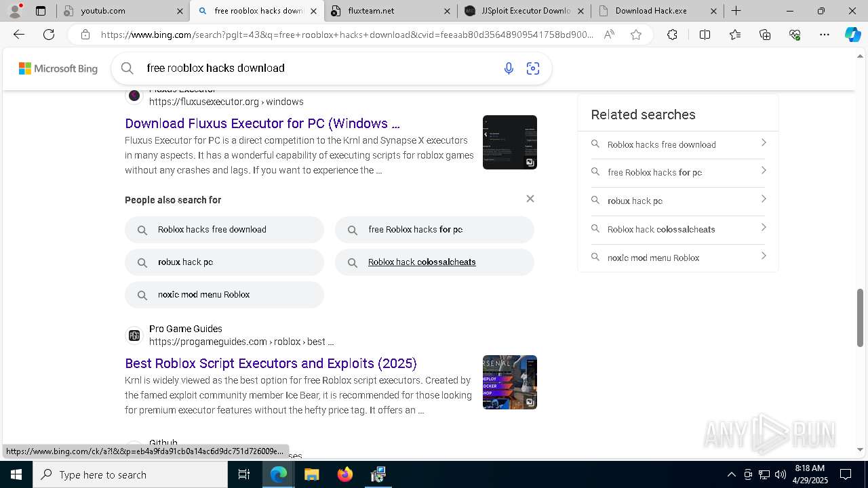Select the Roblox hack colossalcheats chip
Screen dimensions: 868x488
click(435, 262)
